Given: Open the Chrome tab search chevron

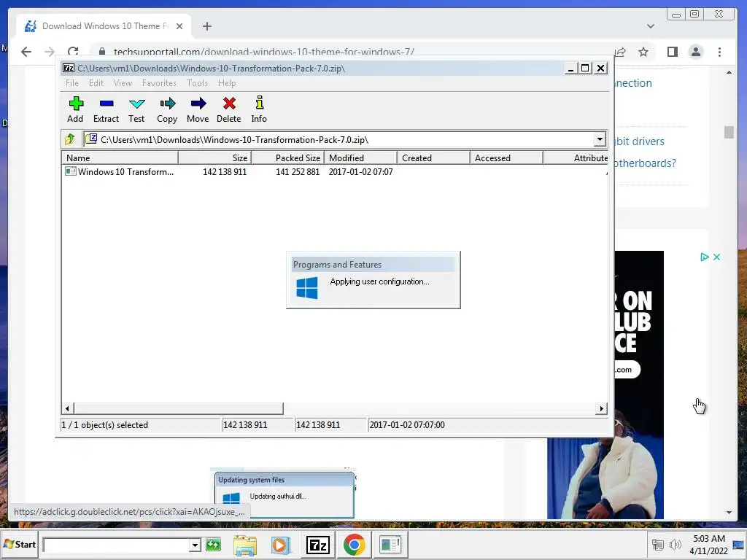Looking at the screenshot, I should 650,26.
